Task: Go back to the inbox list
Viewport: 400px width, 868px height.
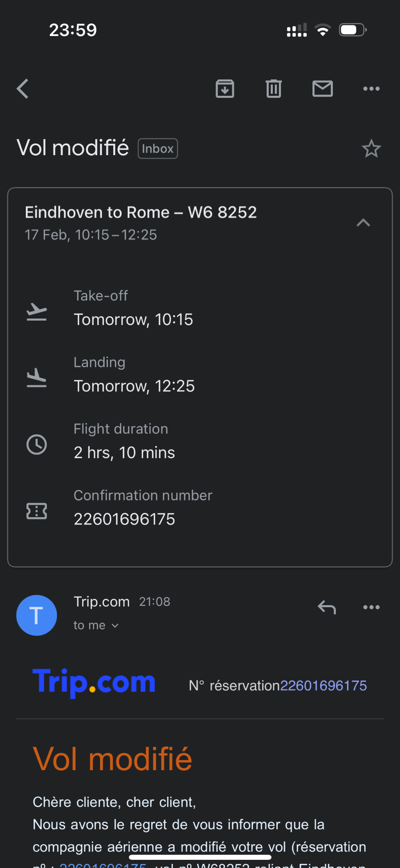Action: pyautogui.click(x=23, y=89)
